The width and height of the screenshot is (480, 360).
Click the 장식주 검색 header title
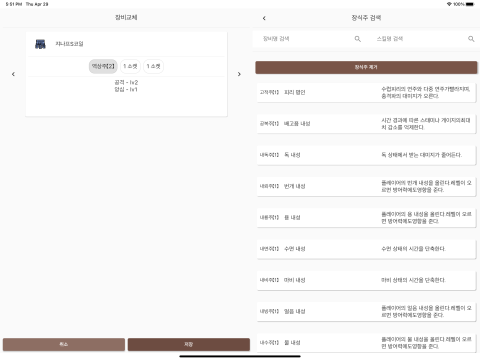click(366, 18)
